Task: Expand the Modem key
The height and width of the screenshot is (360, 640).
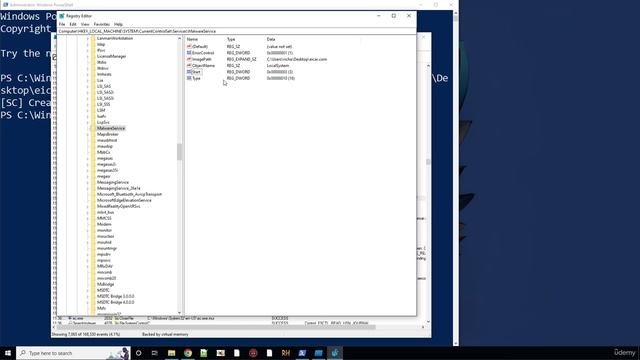Action: pyautogui.click(x=88, y=224)
